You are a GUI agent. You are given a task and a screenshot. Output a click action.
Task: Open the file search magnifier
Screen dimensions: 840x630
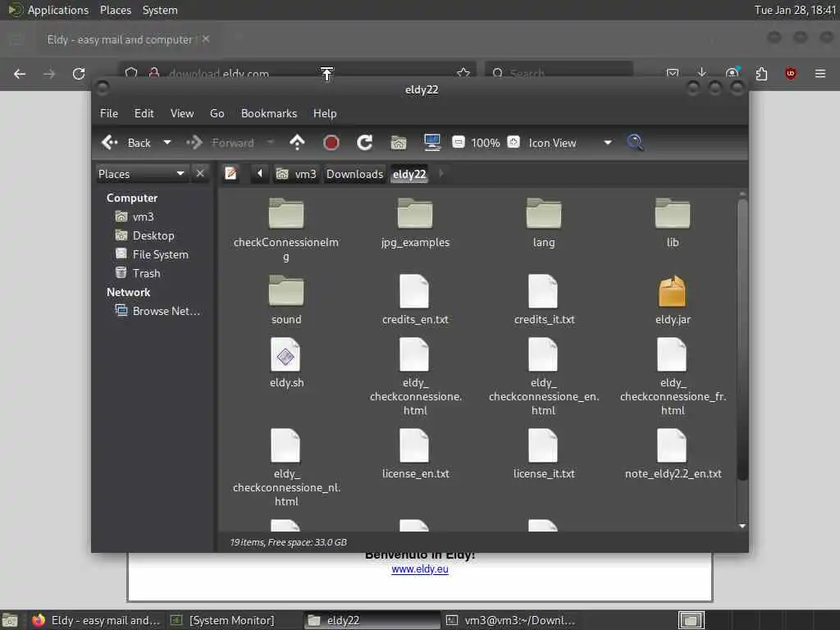click(x=635, y=143)
